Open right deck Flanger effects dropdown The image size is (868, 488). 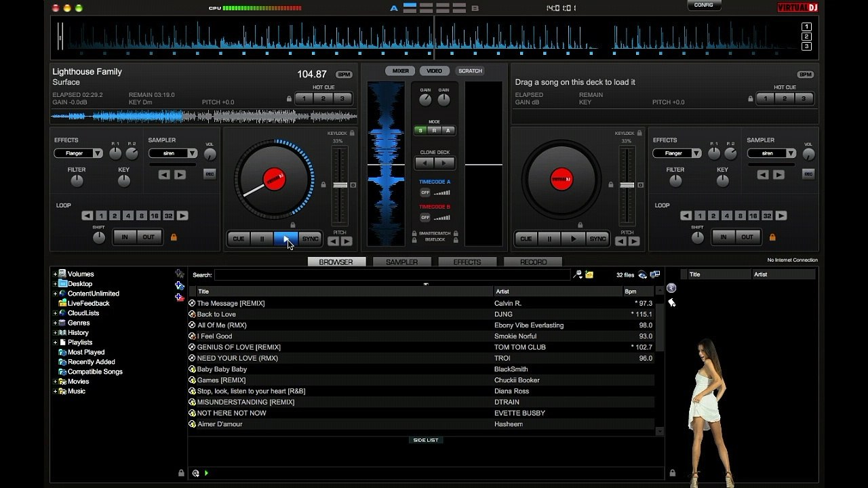pos(696,153)
